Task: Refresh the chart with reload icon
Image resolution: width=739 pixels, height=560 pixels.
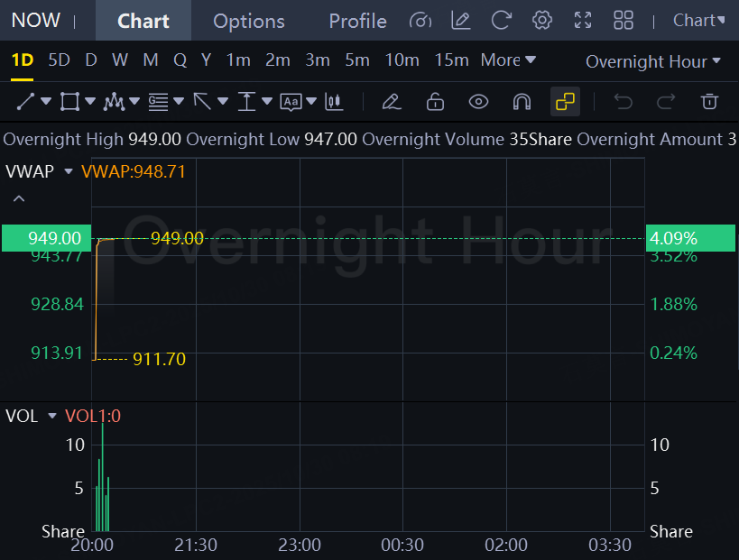Action: [x=502, y=21]
